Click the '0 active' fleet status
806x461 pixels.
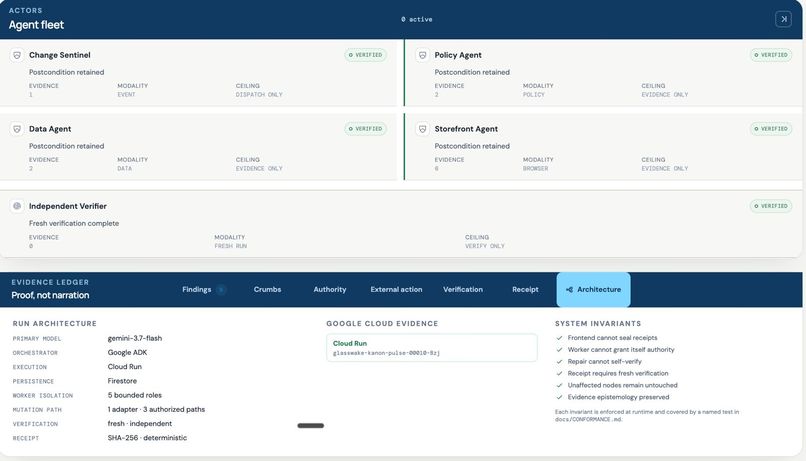tap(417, 20)
